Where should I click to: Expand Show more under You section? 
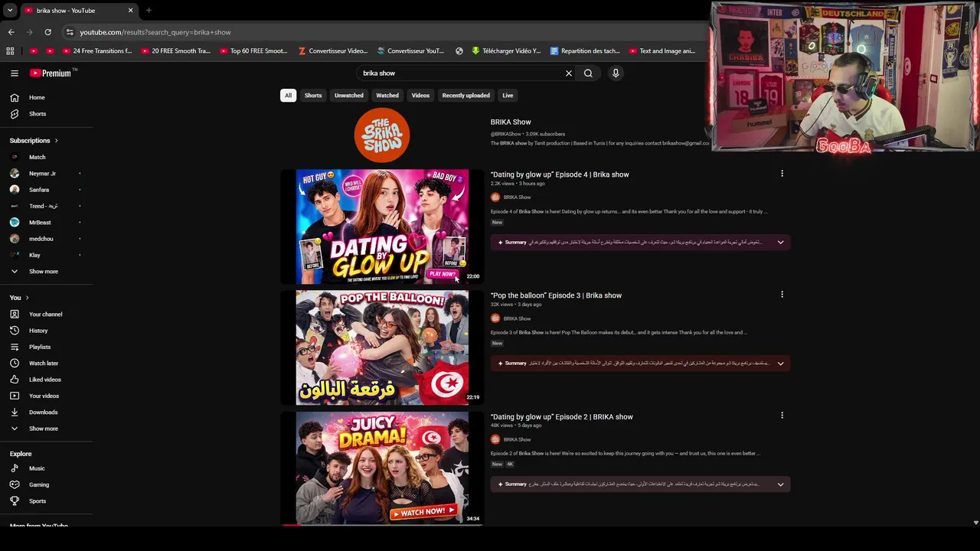[43, 429]
